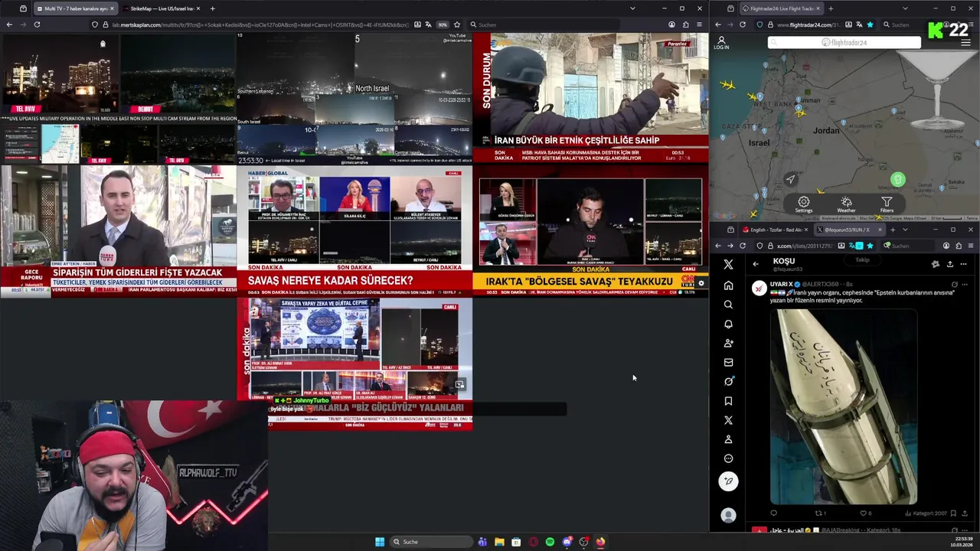The width and height of the screenshot is (980, 551).
Task: Open more menu on UYARI X post
Action: click(964, 284)
